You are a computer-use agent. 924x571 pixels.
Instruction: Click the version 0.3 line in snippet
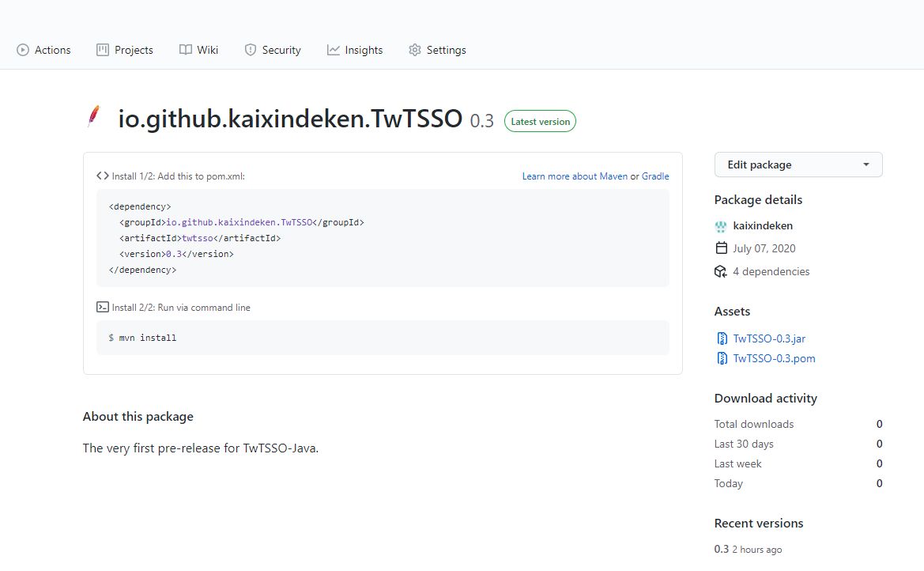click(x=176, y=254)
